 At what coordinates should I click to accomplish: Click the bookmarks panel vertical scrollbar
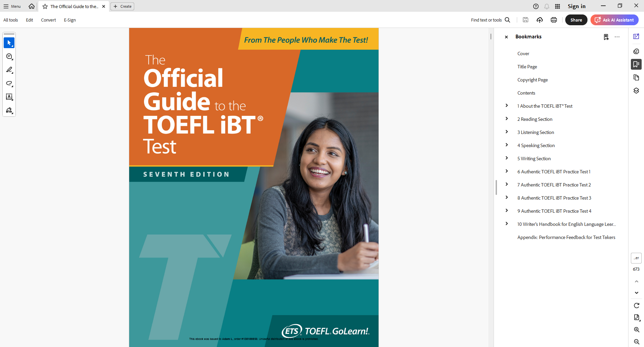coord(496,187)
